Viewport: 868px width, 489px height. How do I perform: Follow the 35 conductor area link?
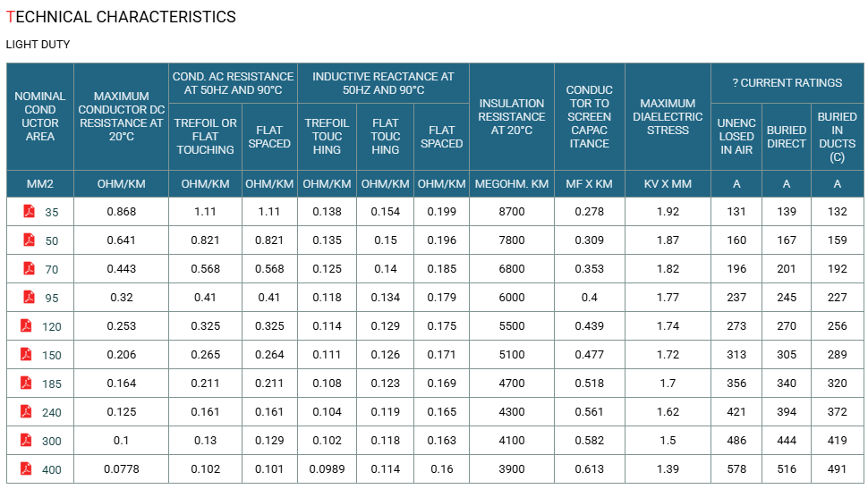(x=52, y=213)
